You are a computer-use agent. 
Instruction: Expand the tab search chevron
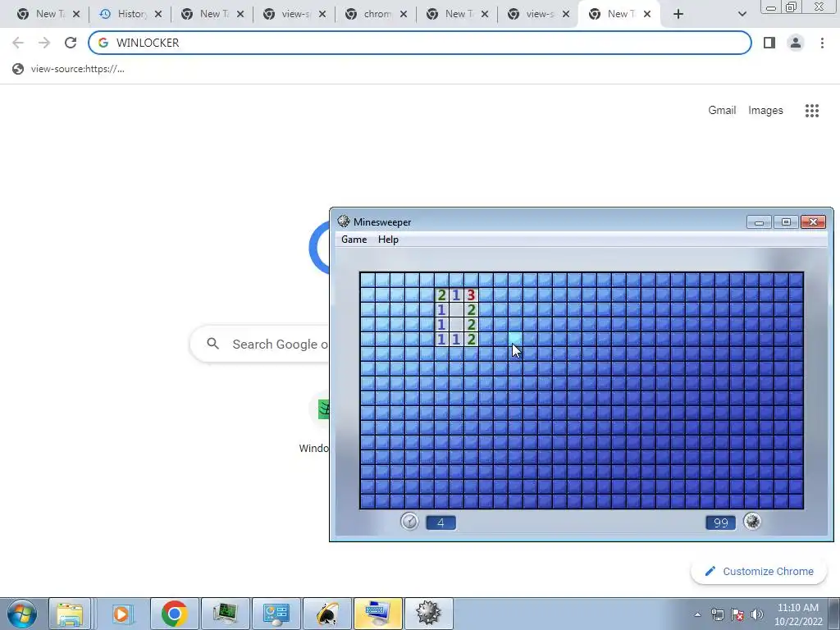(x=742, y=14)
